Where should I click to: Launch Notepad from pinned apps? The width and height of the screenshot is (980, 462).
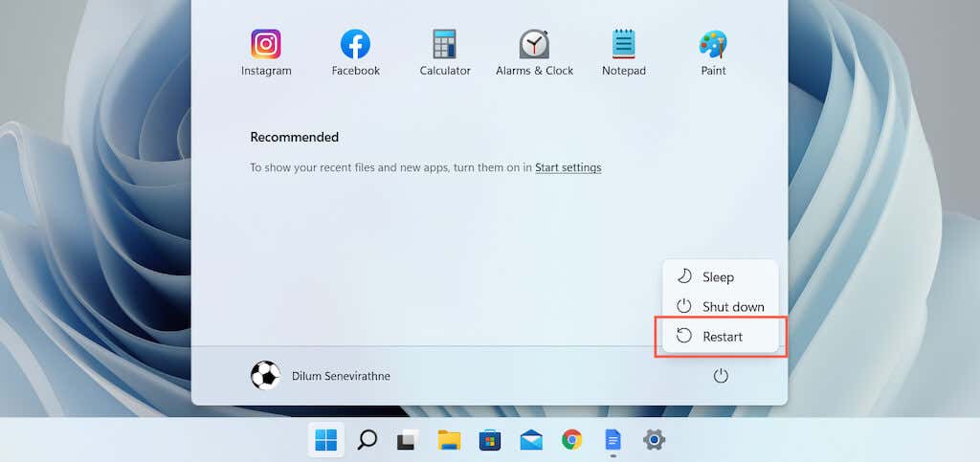click(x=623, y=53)
